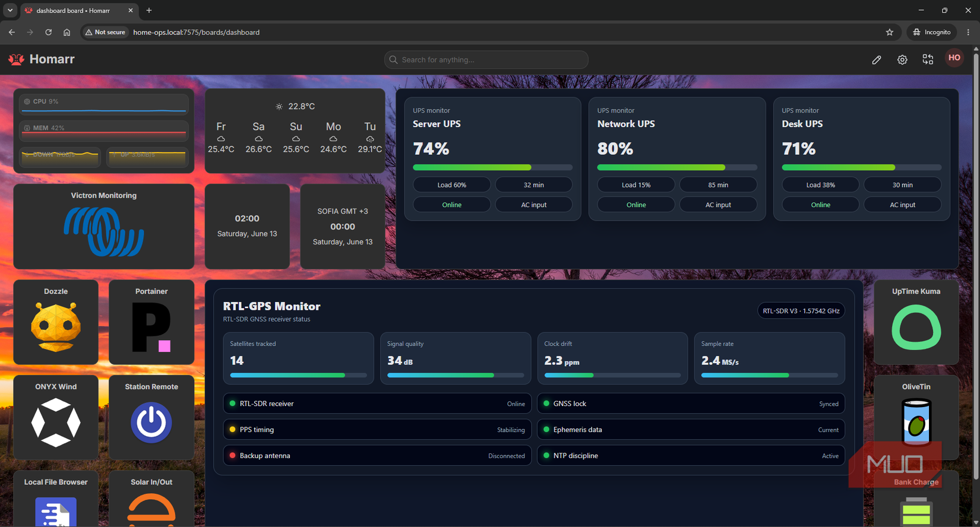Select the Backup antenna status row
Image resolution: width=980 pixels, height=527 pixels.
[x=377, y=456]
